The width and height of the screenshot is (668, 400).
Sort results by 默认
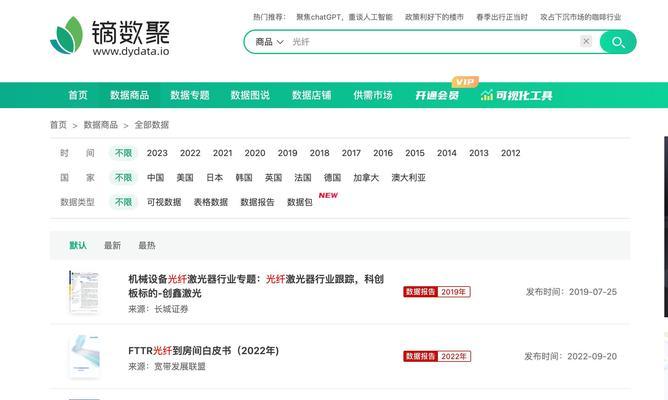pyautogui.click(x=78, y=245)
